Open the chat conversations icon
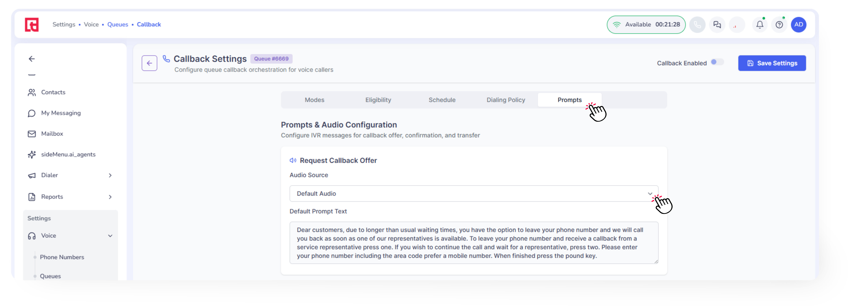The image size is (868, 306). click(x=717, y=25)
